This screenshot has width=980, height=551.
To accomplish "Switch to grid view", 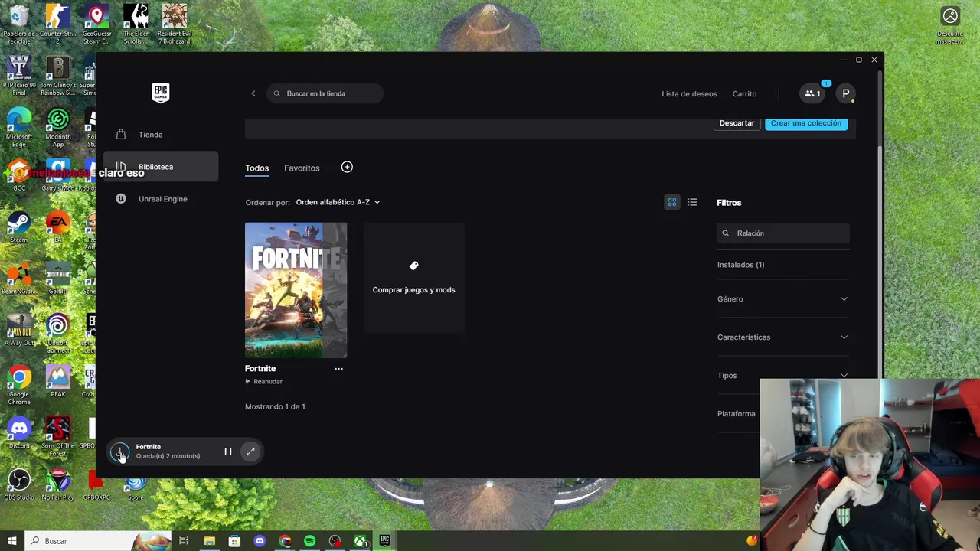I will click(x=672, y=202).
